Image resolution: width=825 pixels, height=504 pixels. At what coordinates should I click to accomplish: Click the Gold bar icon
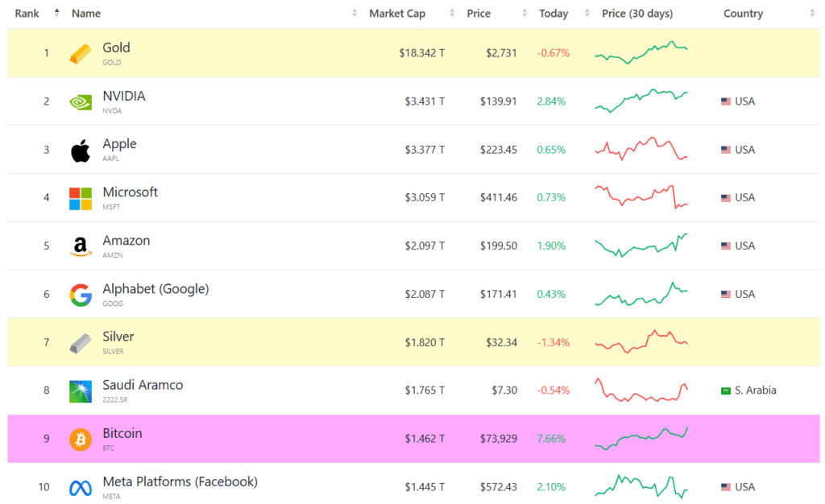tap(81, 54)
